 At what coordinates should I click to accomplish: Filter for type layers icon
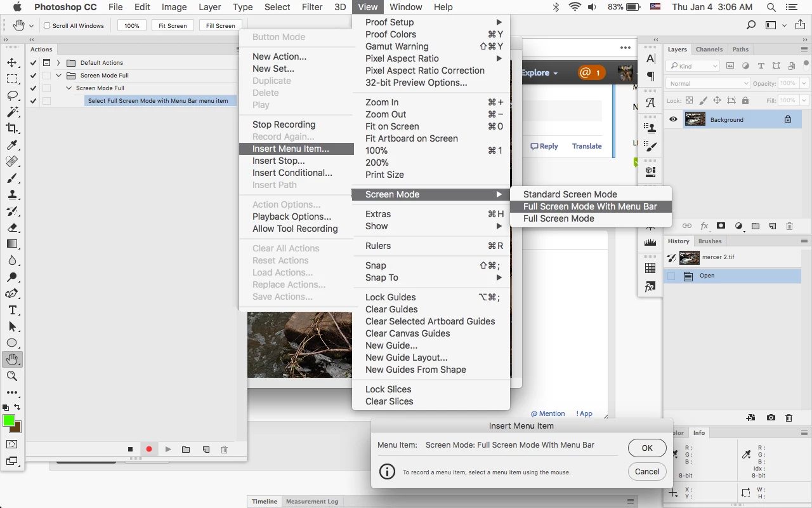pos(761,65)
